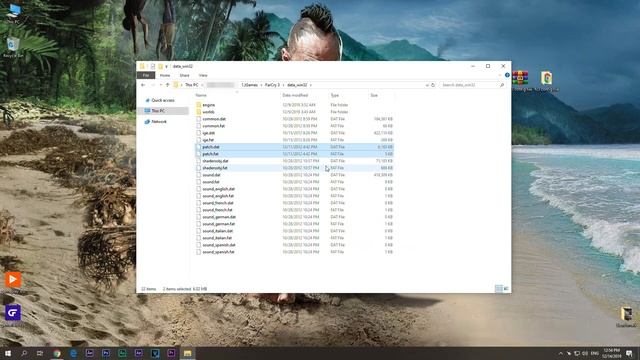
Task: Open Quick access in navigation pane
Action: (163, 100)
